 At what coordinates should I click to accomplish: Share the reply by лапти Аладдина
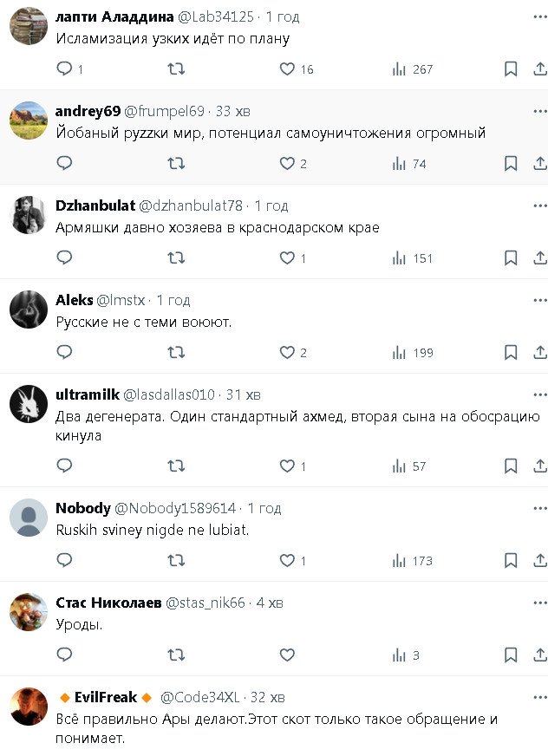click(x=539, y=68)
